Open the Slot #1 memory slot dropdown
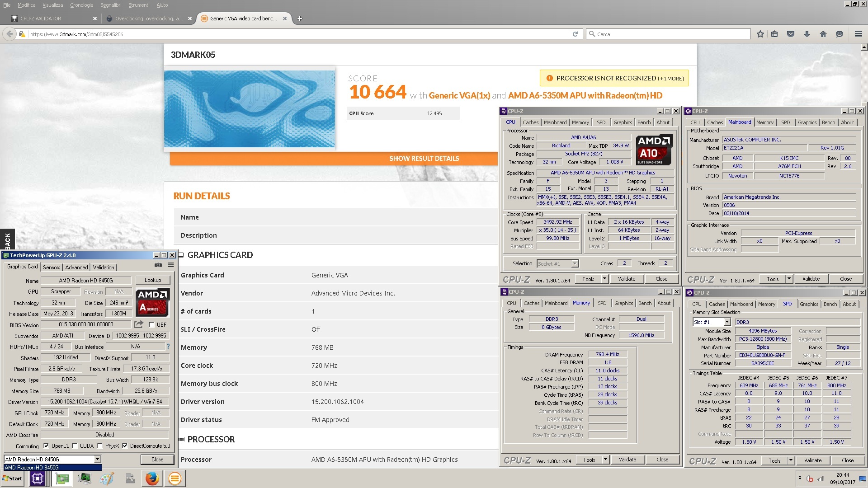 pos(727,322)
